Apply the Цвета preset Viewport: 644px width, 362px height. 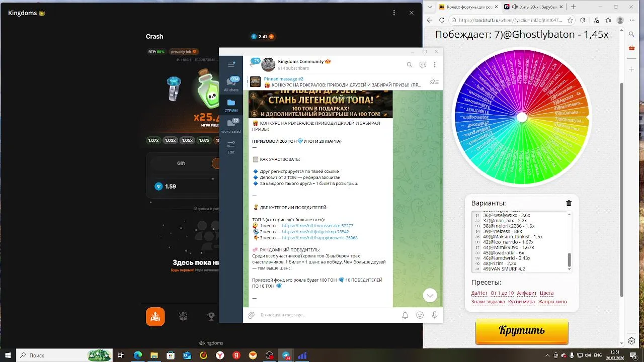point(546,293)
